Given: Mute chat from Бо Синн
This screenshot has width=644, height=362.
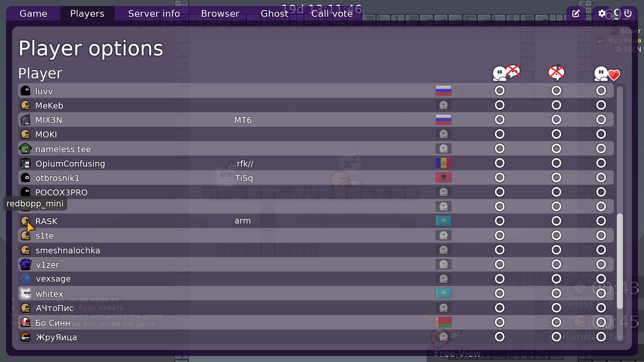Looking at the screenshot, I should (x=499, y=322).
